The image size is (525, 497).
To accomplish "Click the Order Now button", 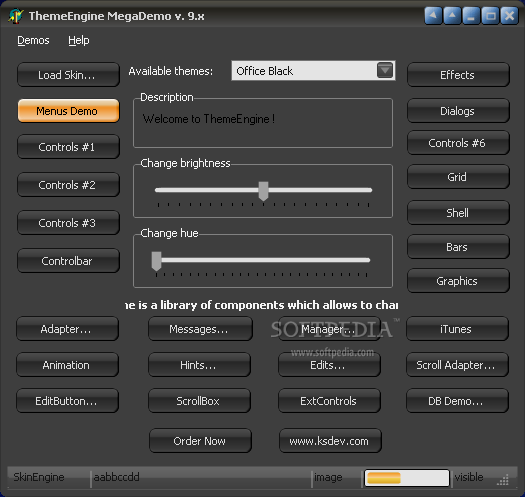I will (200, 440).
